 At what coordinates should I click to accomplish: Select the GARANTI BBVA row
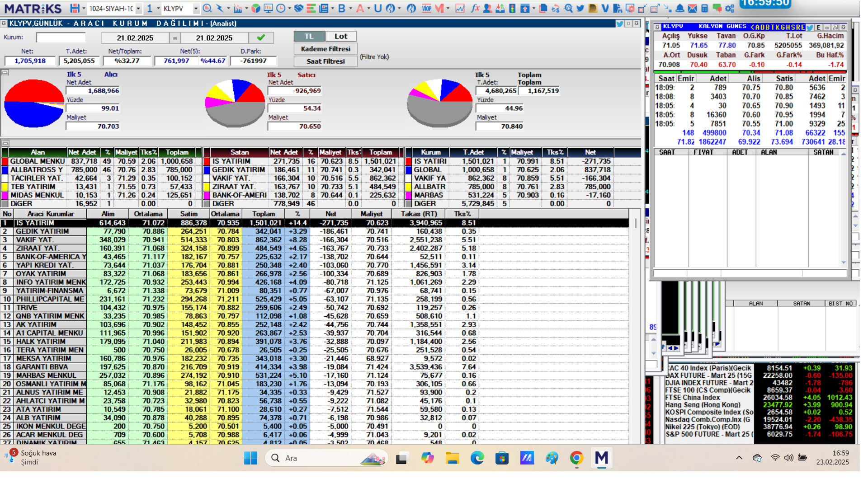coord(314,367)
